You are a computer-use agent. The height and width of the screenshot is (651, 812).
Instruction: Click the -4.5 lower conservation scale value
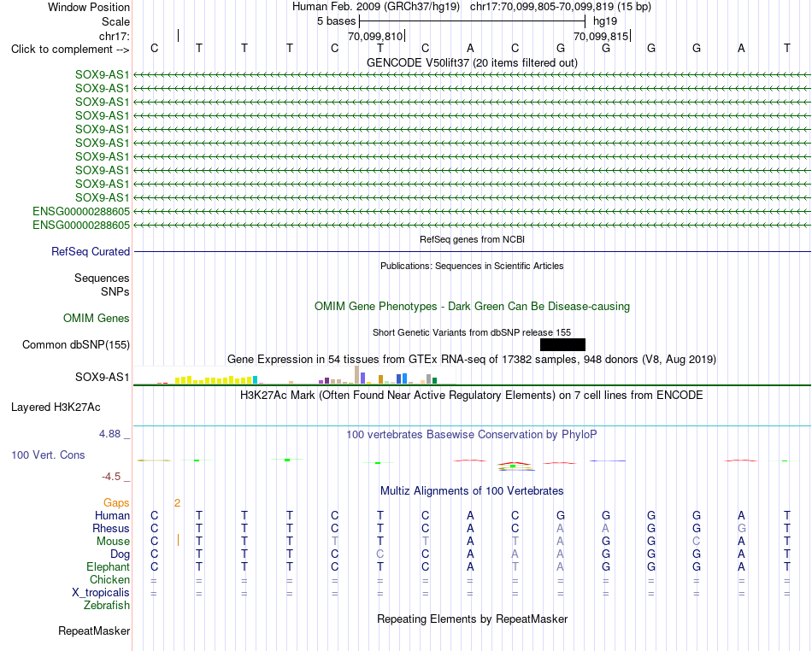(x=111, y=477)
